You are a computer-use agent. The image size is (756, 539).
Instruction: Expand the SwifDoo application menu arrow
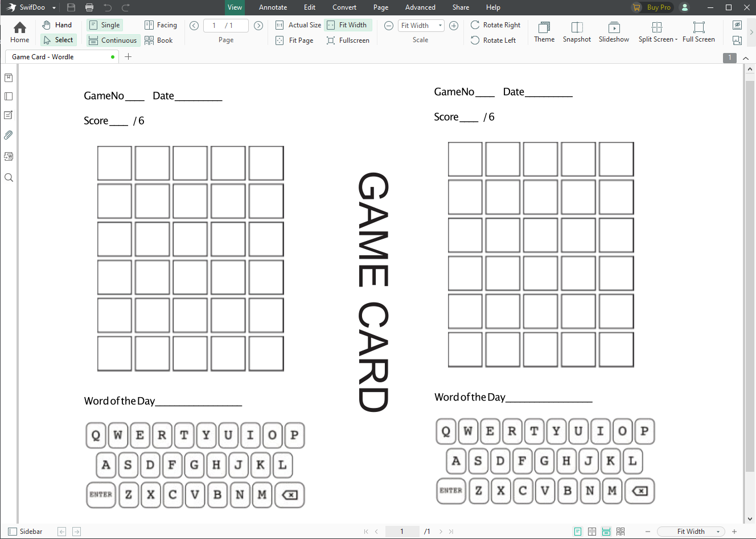[x=54, y=8]
